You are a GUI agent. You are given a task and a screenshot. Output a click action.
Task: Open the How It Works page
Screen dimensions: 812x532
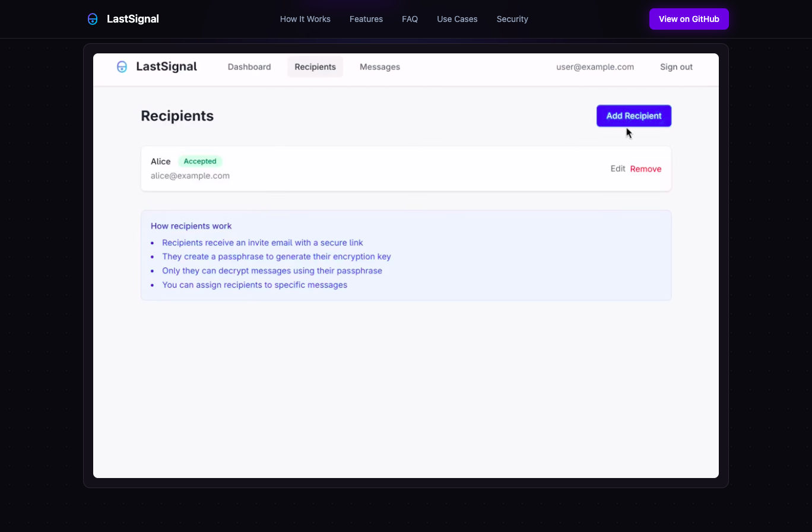[x=305, y=19]
